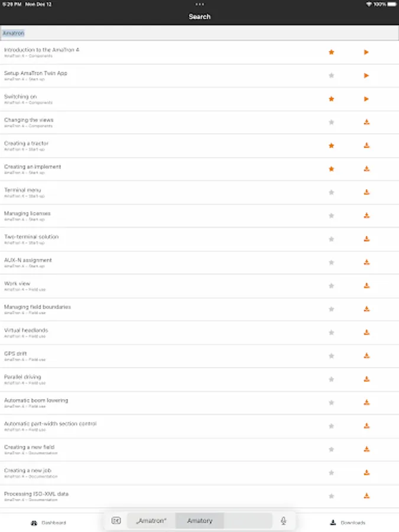Image resolution: width=399 pixels, height=532 pixels.
Task: Tap the microphone dictation icon
Action: (x=284, y=521)
